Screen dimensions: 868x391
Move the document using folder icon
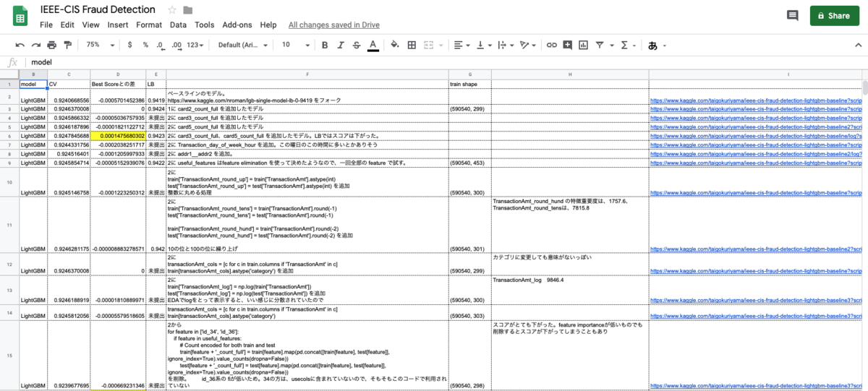[x=188, y=10]
